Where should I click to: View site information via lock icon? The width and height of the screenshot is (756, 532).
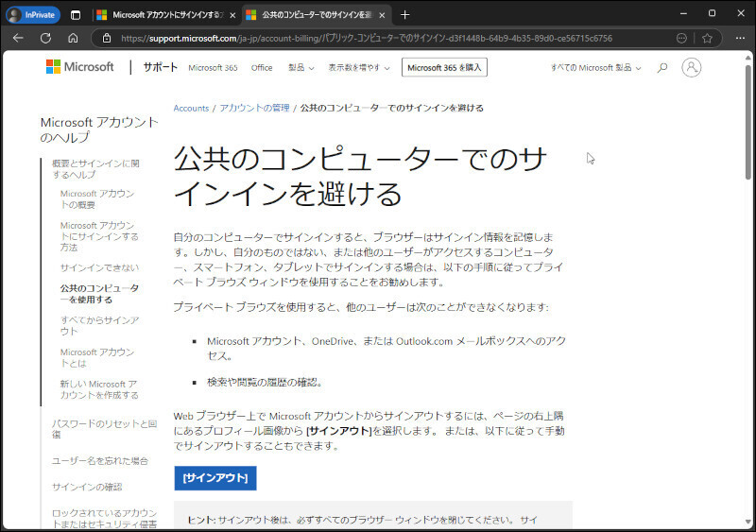point(107,38)
